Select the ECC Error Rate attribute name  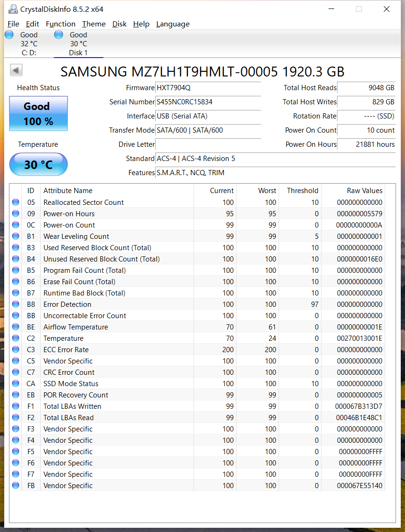66,350
